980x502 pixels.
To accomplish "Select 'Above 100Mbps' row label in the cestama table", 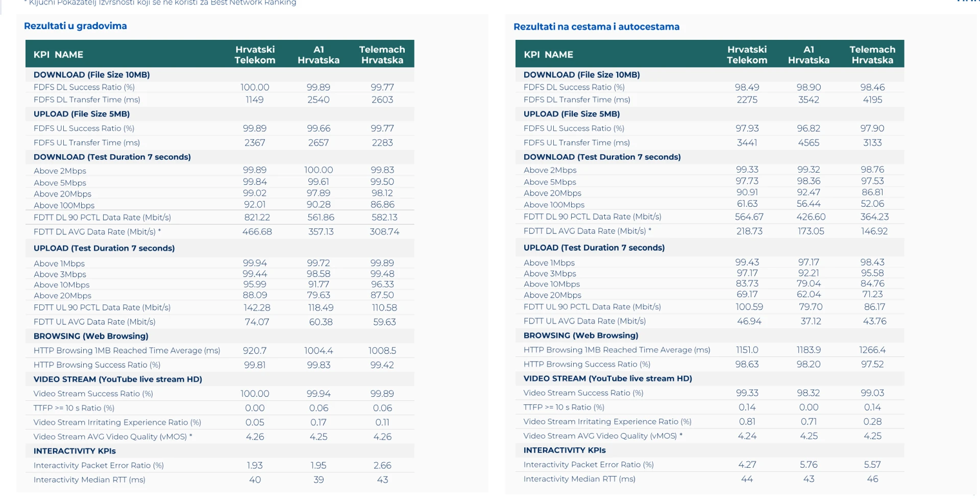I will 554,205.
